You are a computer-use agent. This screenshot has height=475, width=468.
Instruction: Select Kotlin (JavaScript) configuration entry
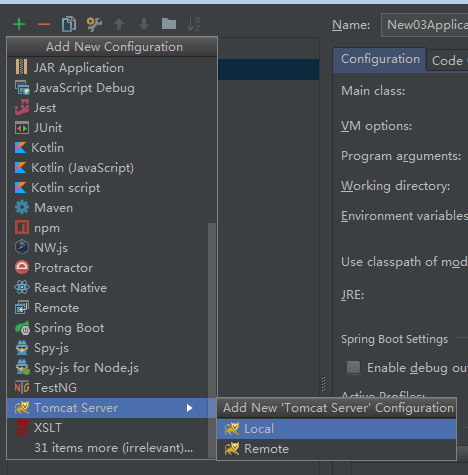coord(112,168)
